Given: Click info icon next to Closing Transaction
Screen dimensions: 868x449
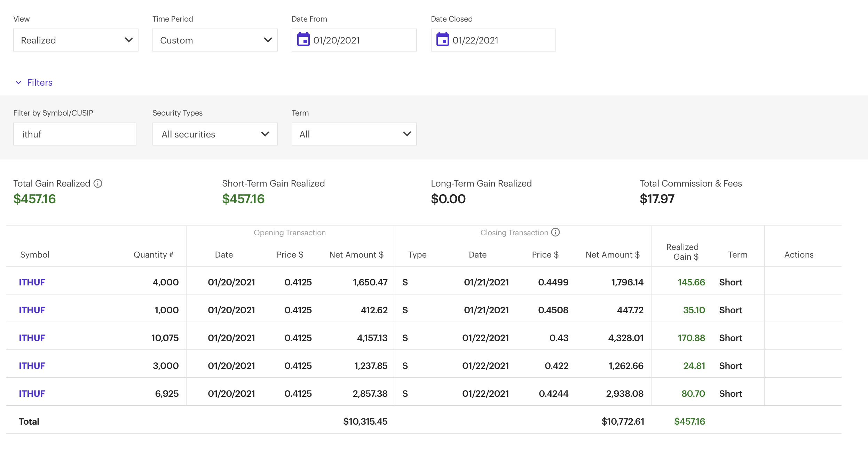Looking at the screenshot, I should coord(555,232).
